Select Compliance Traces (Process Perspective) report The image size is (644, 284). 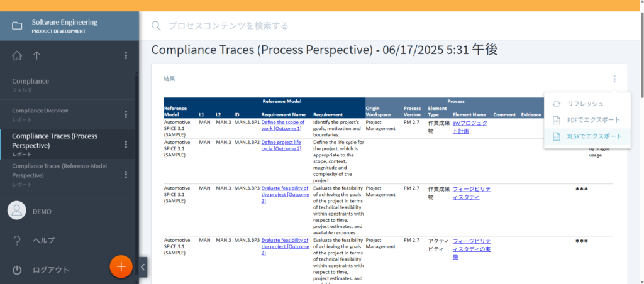[x=67, y=145]
